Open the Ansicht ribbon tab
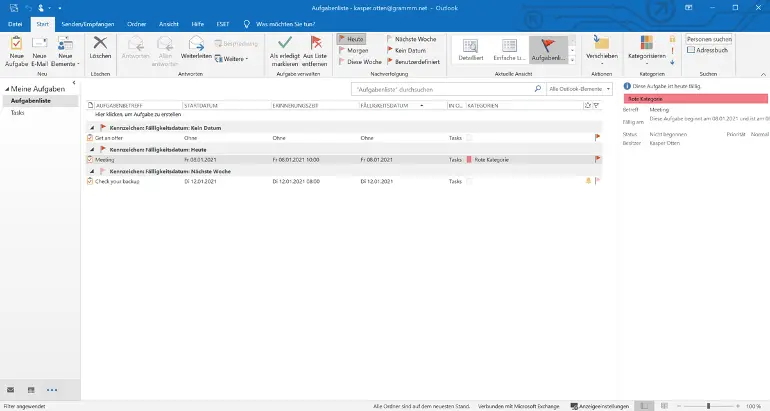The height and width of the screenshot is (411, 770). point(169,22)
